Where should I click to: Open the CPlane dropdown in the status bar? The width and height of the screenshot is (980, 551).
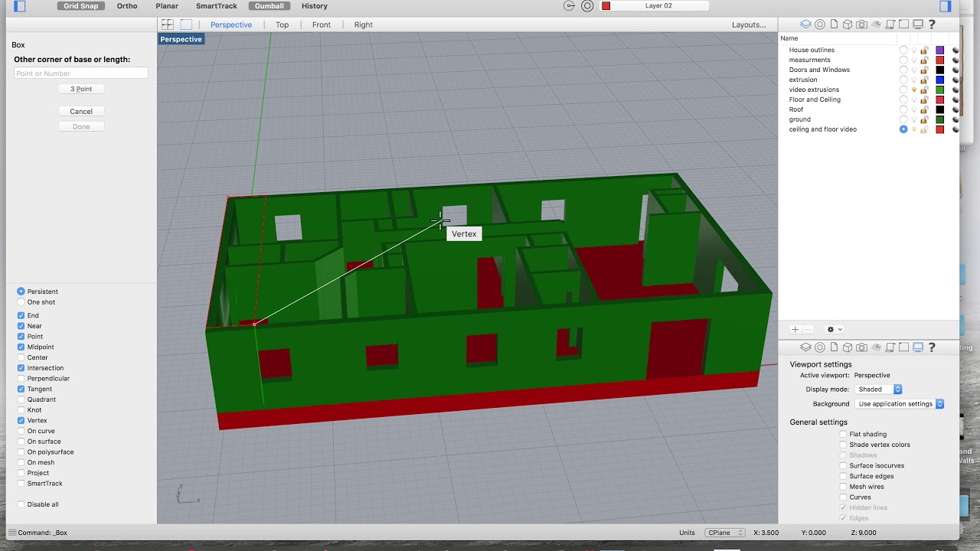725,533
